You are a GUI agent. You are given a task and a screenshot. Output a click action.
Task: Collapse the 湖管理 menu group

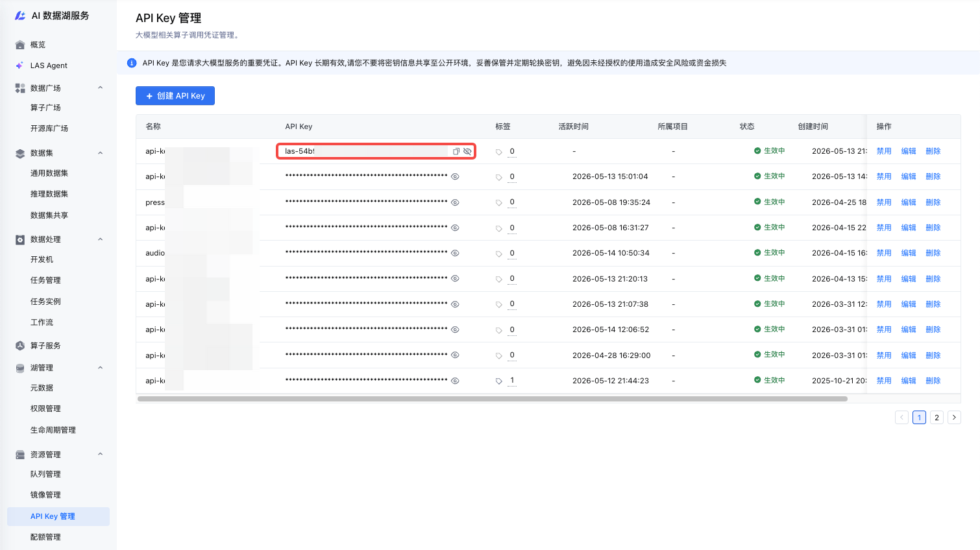(x=100, y=368)
